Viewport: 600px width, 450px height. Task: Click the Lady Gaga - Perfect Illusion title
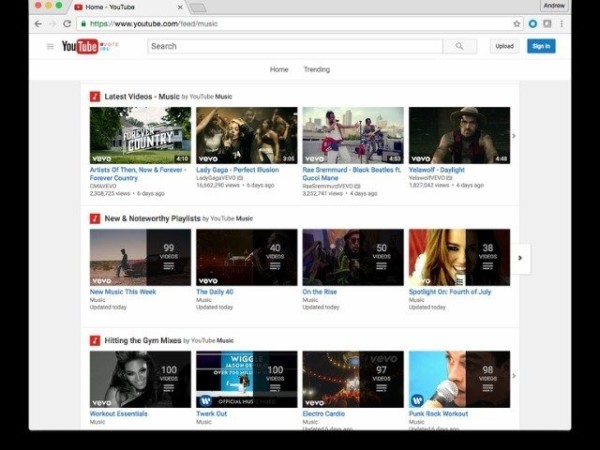coord(238,170)
